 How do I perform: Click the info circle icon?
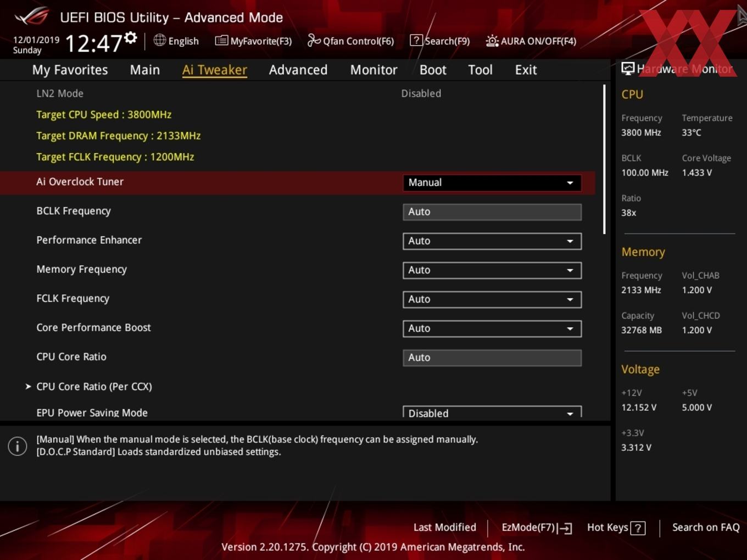18,446
